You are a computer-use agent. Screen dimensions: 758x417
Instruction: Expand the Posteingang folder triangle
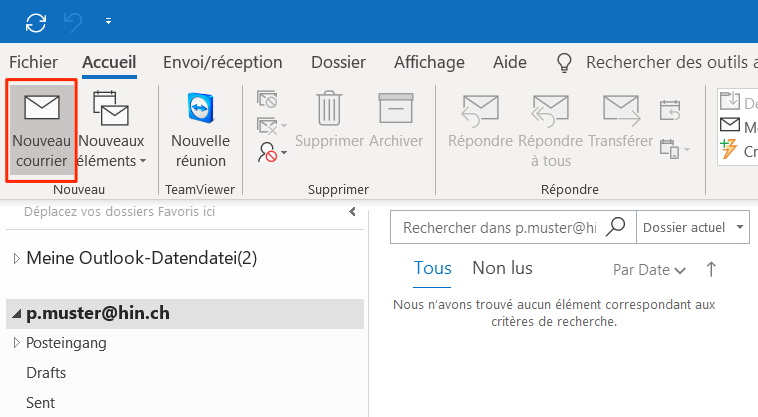tap(16, 343)
